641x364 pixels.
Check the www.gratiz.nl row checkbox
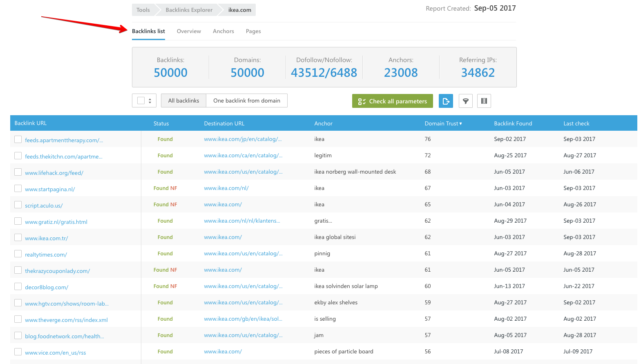[x=18, y=221]
